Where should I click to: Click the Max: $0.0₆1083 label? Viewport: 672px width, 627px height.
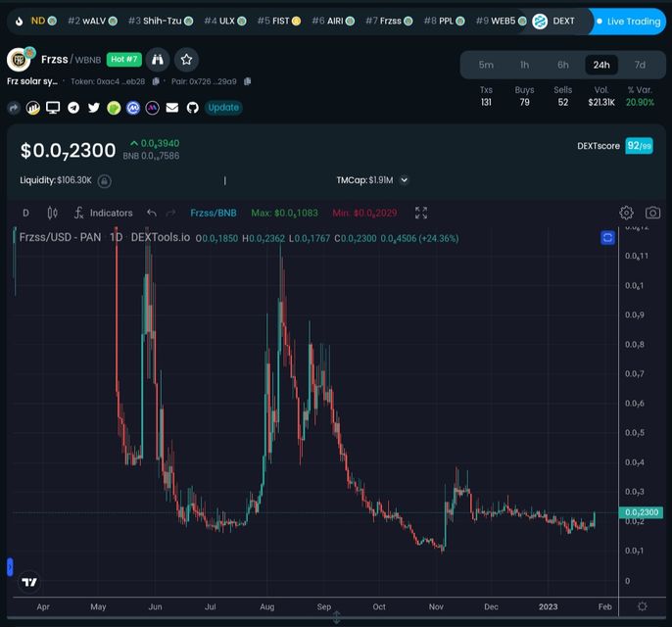(x=284, y=213)
